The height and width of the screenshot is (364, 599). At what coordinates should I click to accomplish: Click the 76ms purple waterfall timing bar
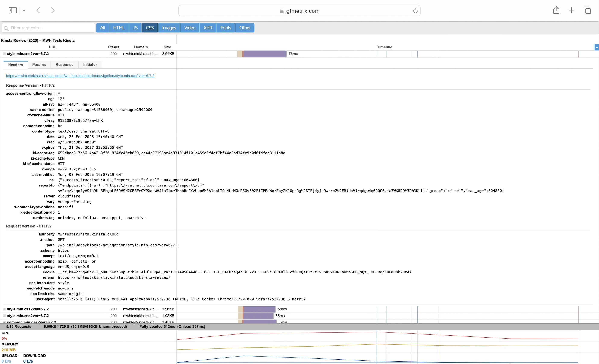pyautogui.click(x=264, y=54)
